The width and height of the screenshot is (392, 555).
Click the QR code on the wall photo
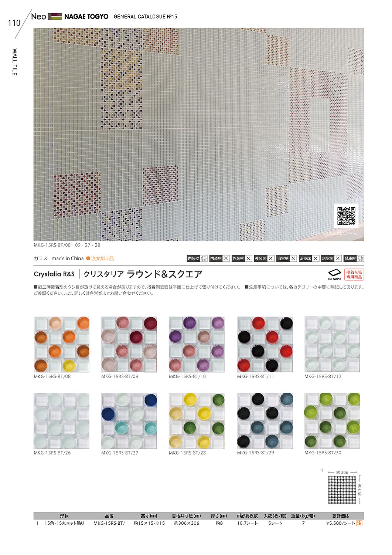coord(346,216)
